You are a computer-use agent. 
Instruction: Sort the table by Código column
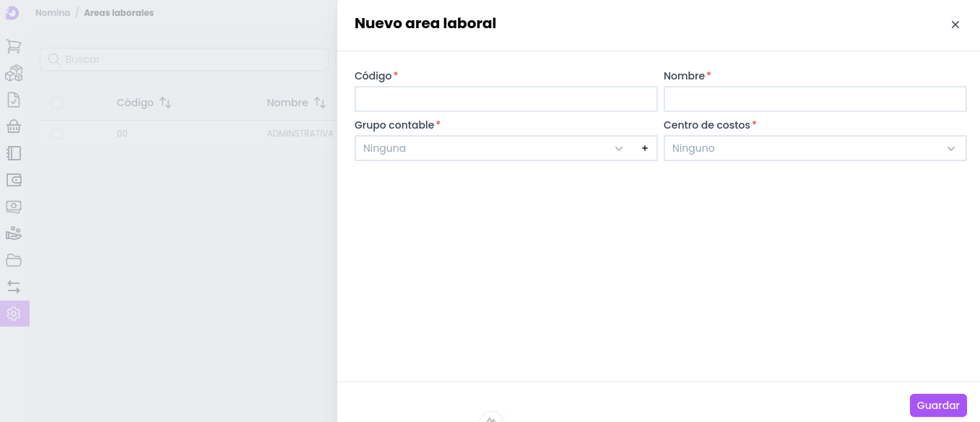pyautogui.click(x=165, y=103)
